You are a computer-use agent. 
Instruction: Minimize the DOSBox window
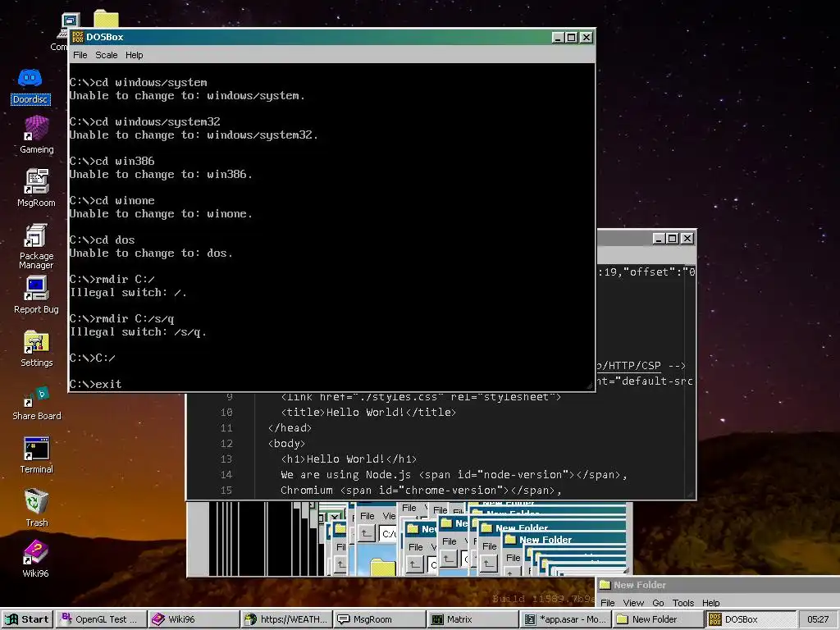pos(558,37)
